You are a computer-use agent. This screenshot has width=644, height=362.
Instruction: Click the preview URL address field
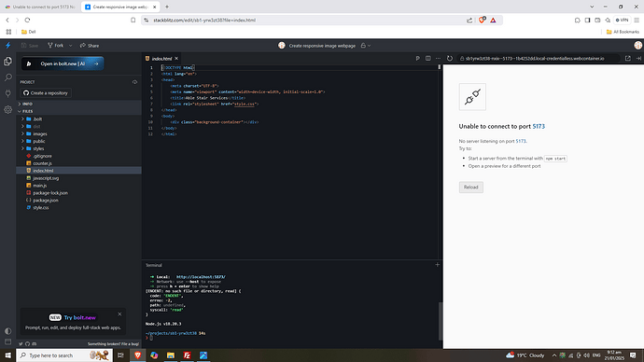coord(538,58)
